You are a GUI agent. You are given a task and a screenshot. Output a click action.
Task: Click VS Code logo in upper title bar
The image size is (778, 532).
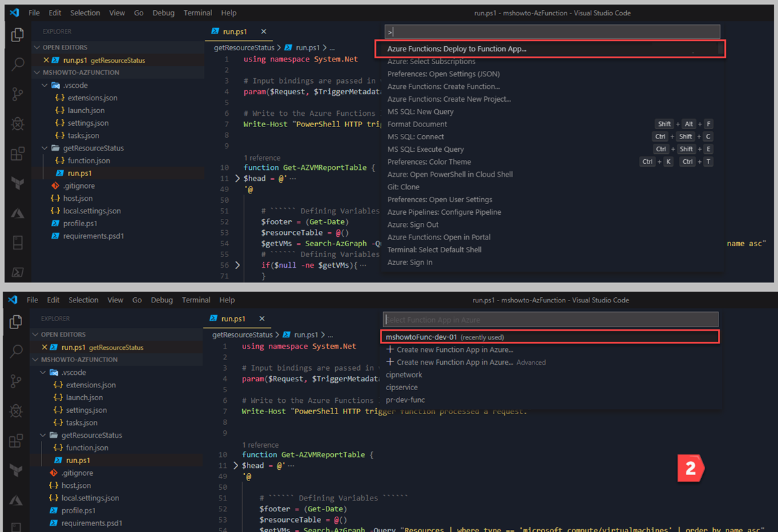(x=15, y=13)
